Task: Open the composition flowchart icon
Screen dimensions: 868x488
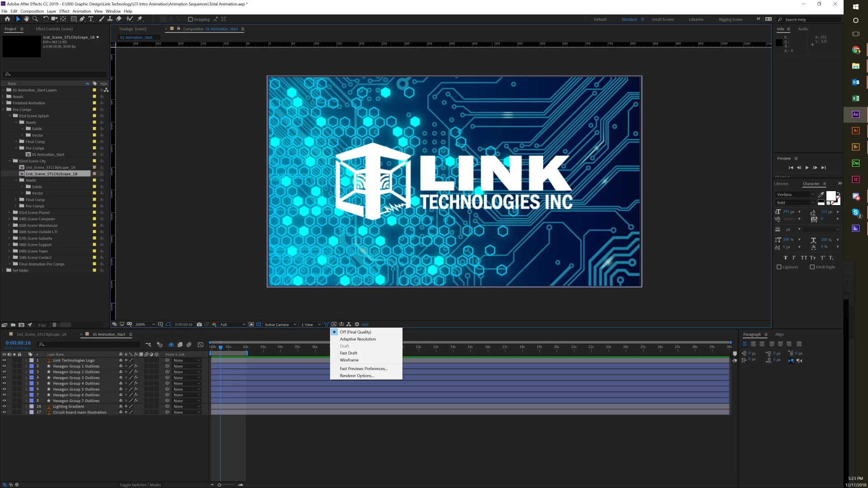Action: pyautogui.click(x=349, y=324)
